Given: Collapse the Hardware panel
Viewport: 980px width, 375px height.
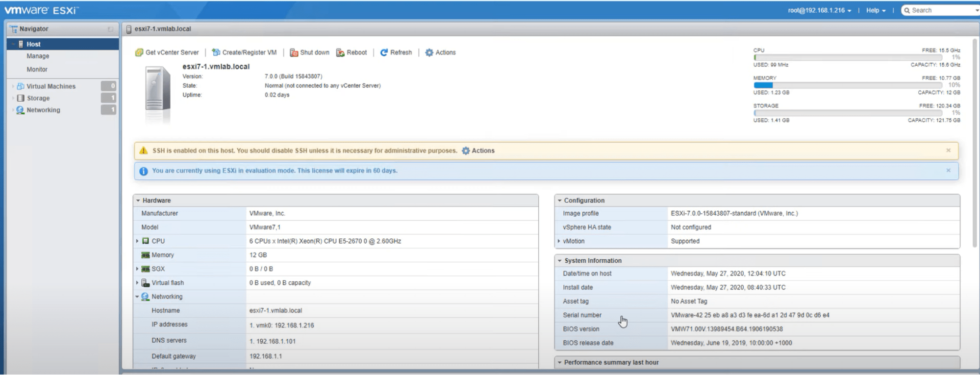Looking at the screenshot, I should 138,200.
